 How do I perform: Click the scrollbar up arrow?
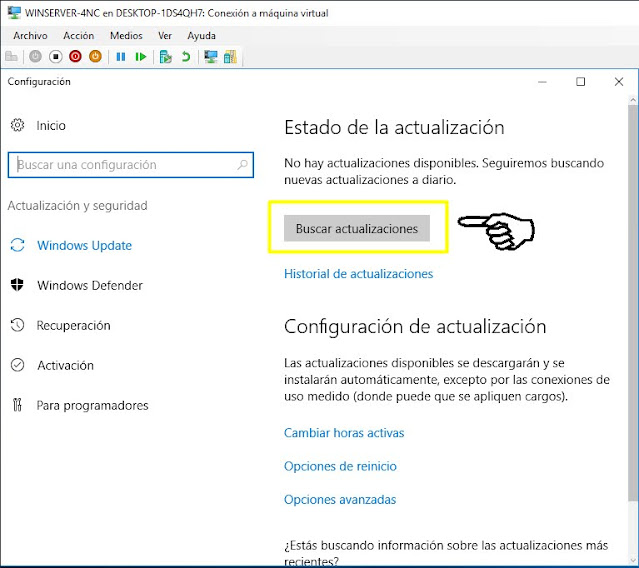[633, 99]
